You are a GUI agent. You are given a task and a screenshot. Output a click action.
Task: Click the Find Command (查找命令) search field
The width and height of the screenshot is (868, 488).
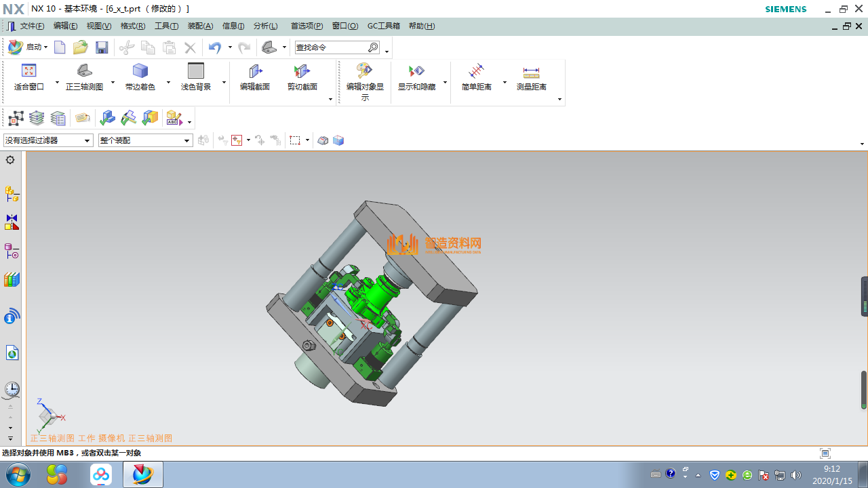[x=330, y=47]
